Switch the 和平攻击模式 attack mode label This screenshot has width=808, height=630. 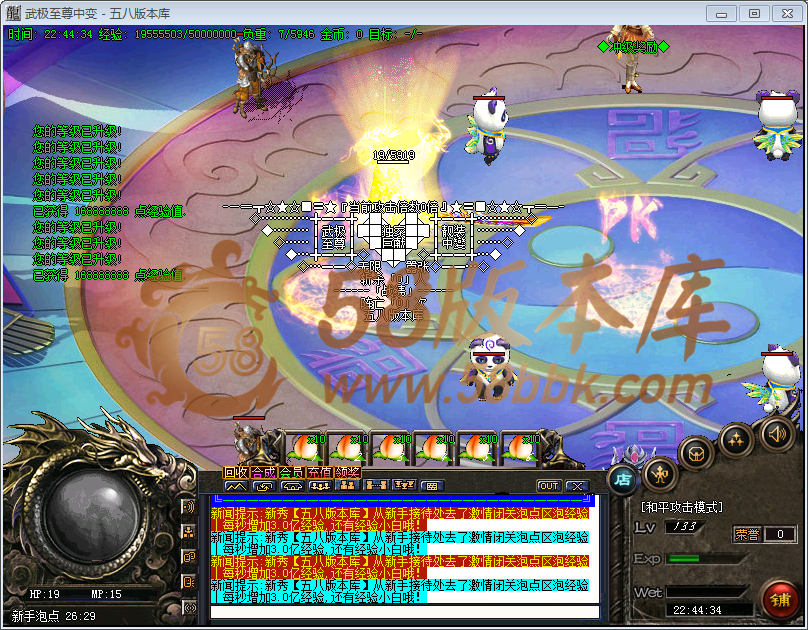(x=681, y=507)
